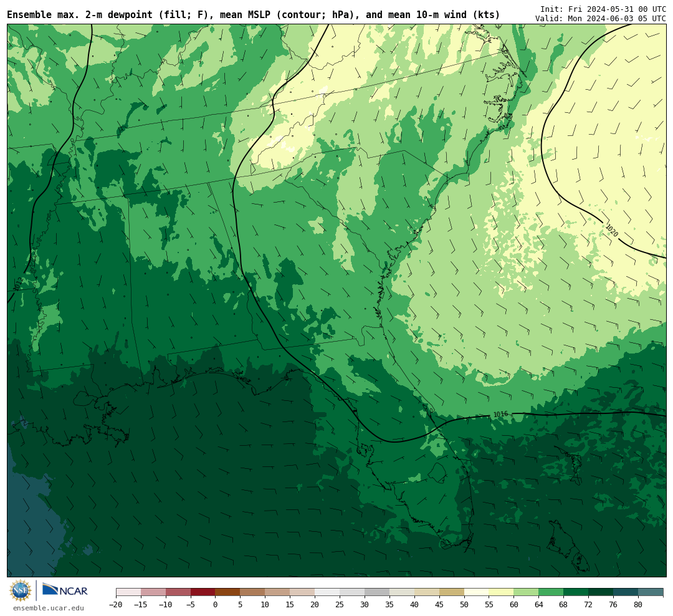Pick the -20 to -15 pale pink legend swatch
The image size is (673, 616).
click(128, 592)
